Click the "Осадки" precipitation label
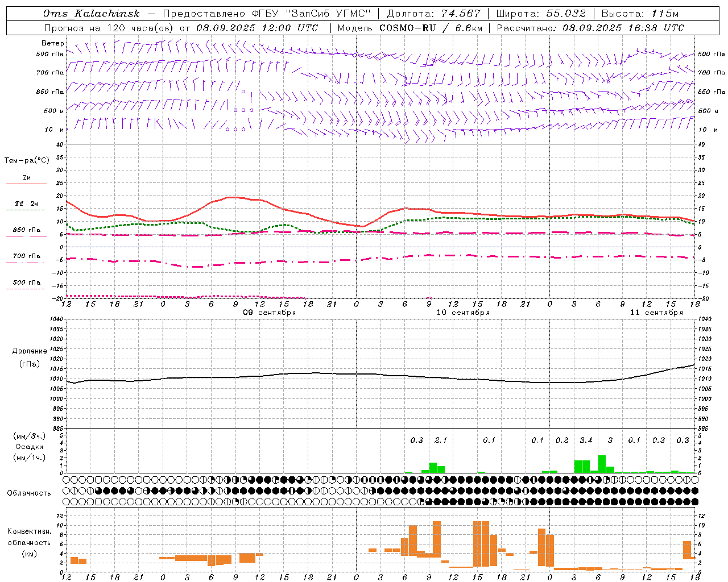The height and width of the screenshot is (582, 728). [30, 447]
